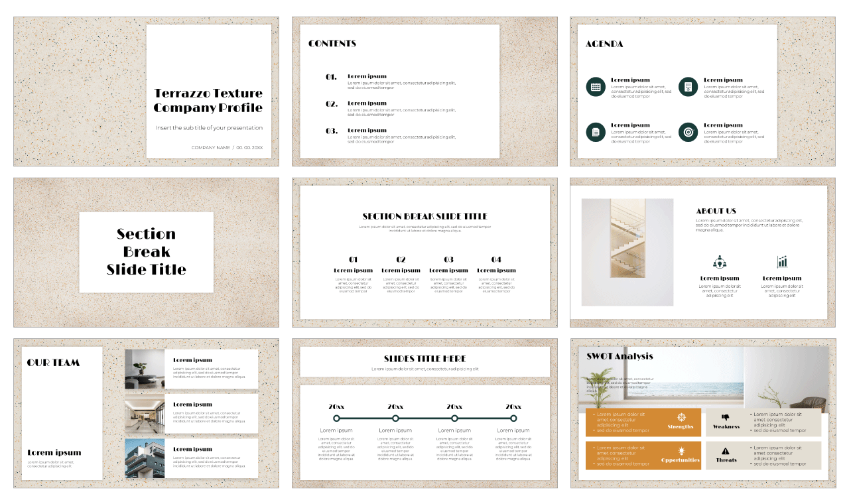The width and height of the screenshot is (849, 504).
Task: Select the thumbs-down icon above Weakness
Action: click(x=726, y=417)
